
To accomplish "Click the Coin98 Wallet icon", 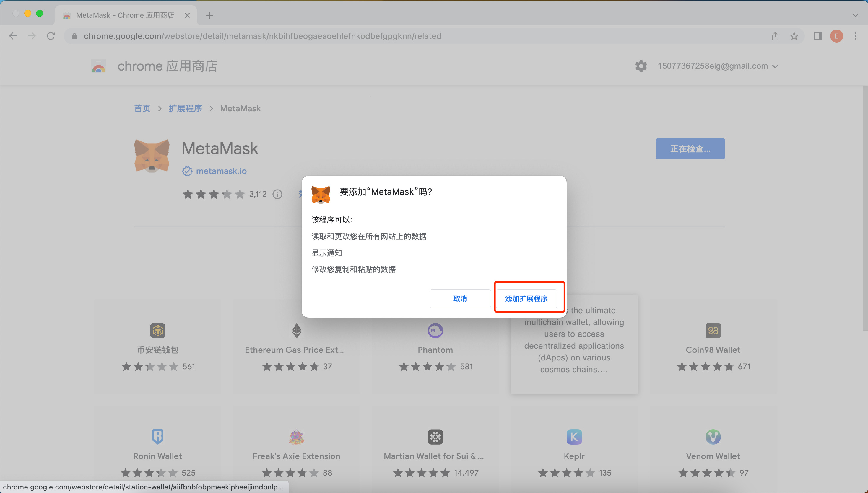I will (x=713, y=330).
